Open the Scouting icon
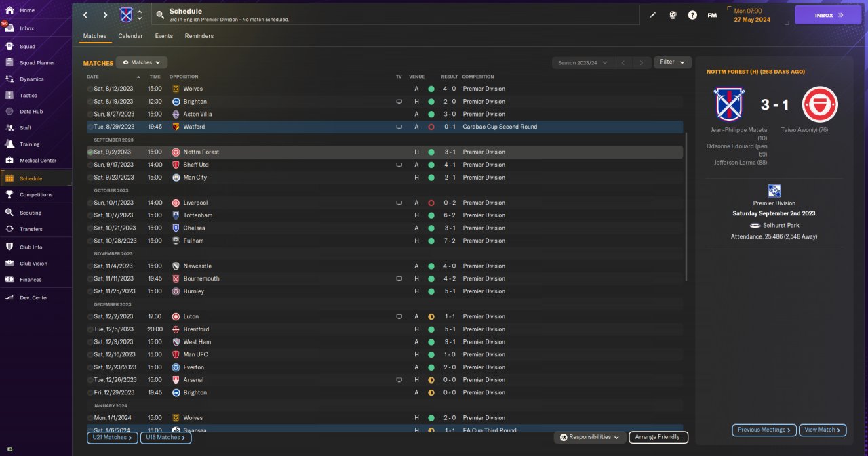This screenshot has width=868, height=456. click(x=9, y=213)
